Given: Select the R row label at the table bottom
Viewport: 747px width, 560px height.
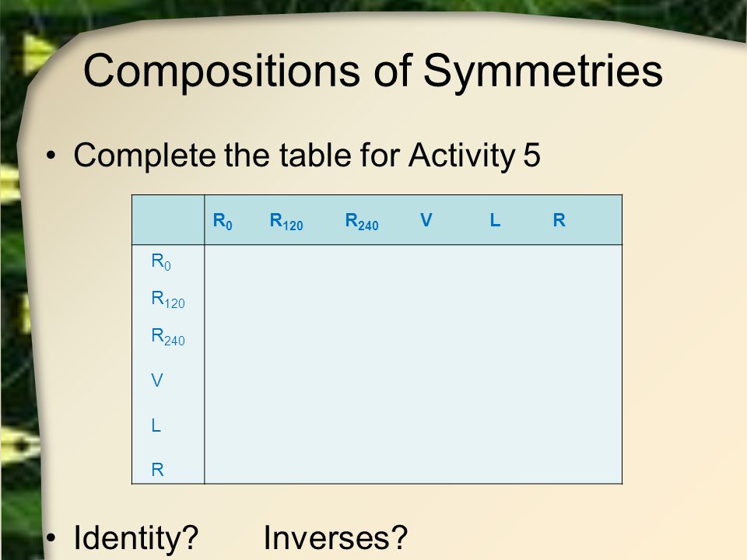Looking at the screenshot, I should pyautogui.click(x=157, y=470).
